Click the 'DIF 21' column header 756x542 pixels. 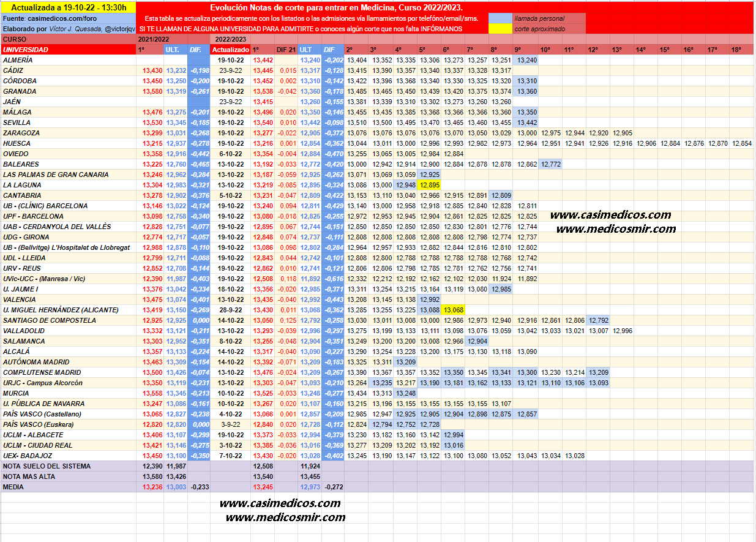286,50
